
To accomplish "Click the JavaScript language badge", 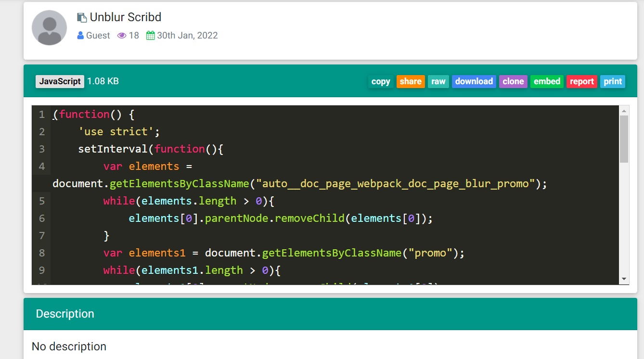I will [60, 81].
